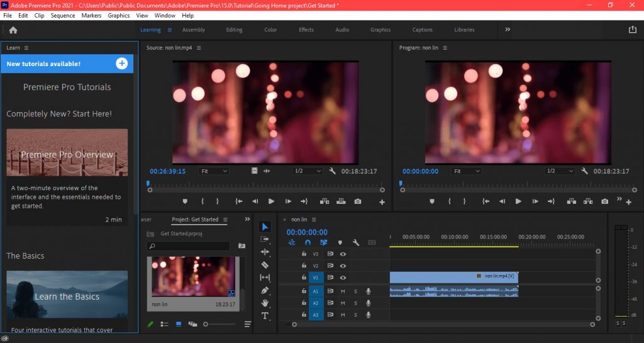The image size is (644, 343).
Task: Open Learn panel hamburger menu
Action: (26, 48)
